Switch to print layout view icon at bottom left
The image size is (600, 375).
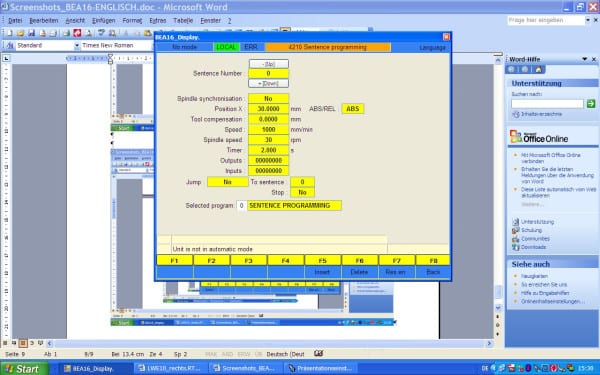[x=23, y=343]
